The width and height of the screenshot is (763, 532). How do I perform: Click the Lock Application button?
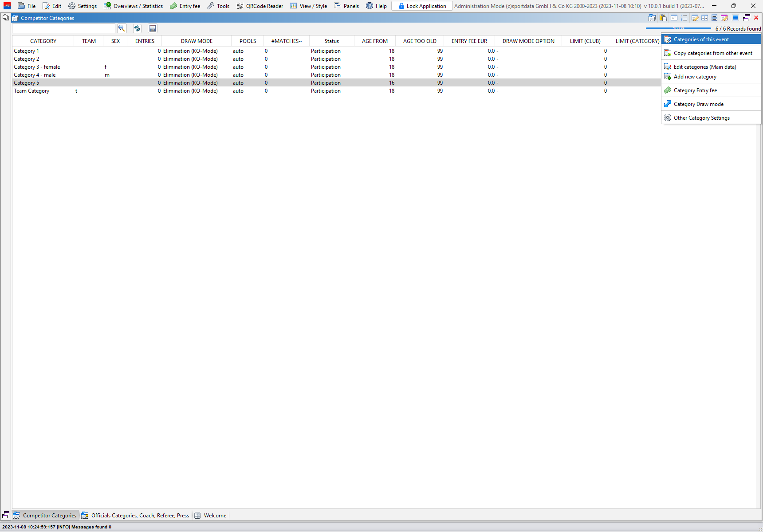(x=422, y=6)
